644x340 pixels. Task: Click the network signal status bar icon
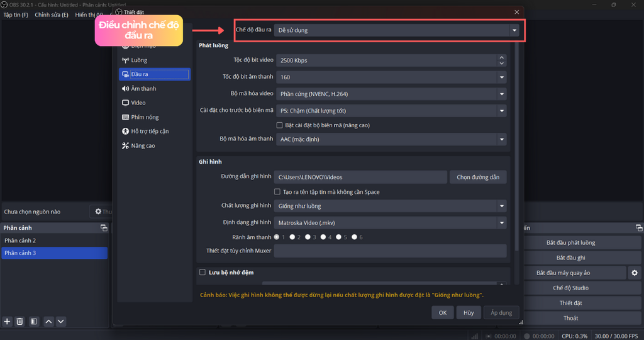[474, 336]
